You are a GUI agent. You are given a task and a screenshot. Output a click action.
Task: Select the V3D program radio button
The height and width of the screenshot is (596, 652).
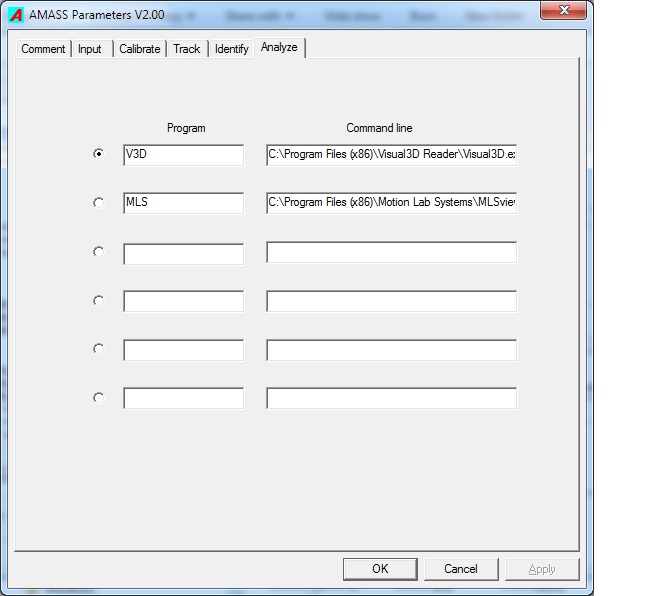(98, 154)
